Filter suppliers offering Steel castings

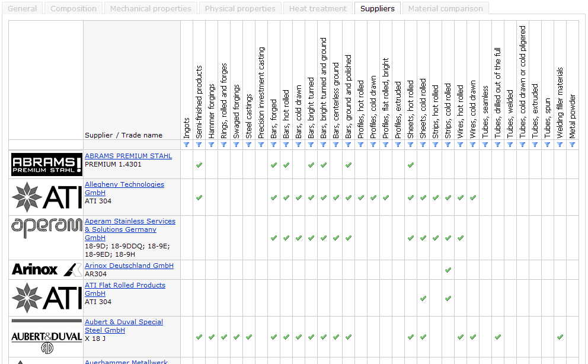point(248,145)
